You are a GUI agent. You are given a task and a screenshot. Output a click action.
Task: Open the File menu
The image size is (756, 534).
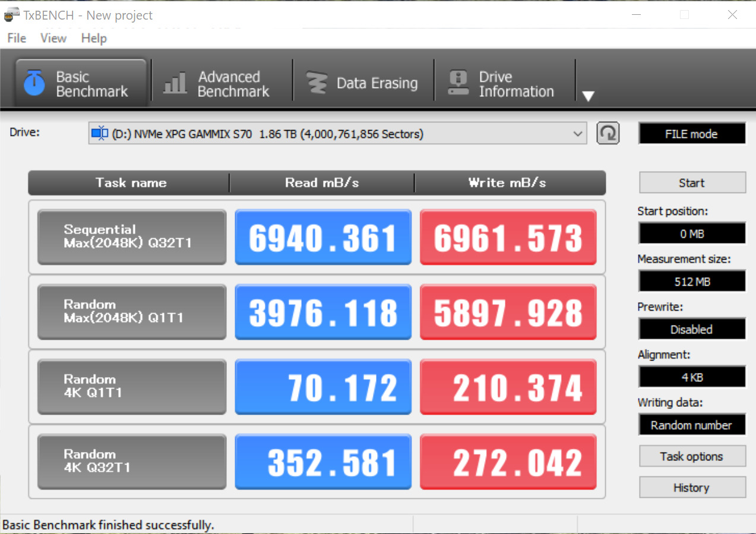(17, 38)
